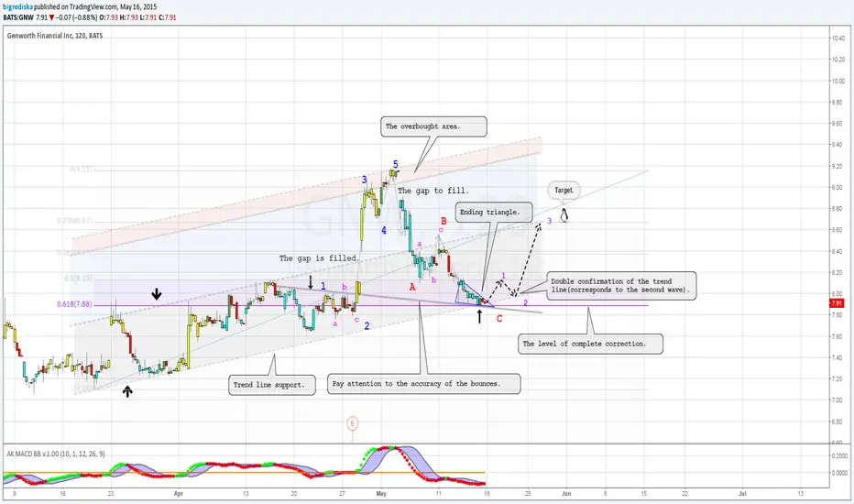Click the 'The gap is filled.' text
Viewport: 854px width, 504px height.
319,258
